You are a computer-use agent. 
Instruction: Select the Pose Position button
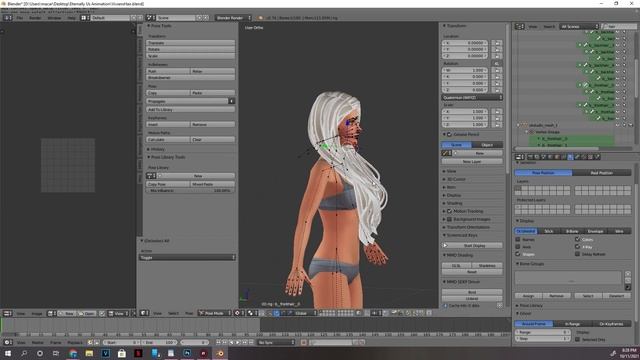pyautogui.click(x=543, y=173)
